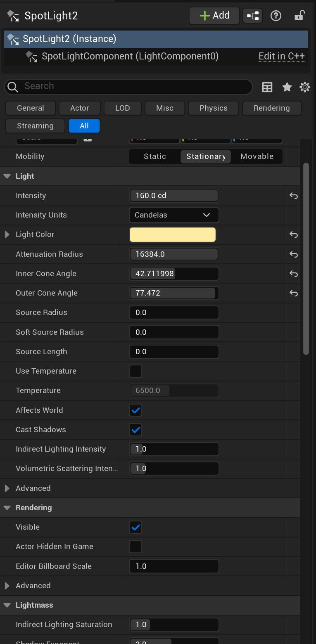Toggle the details panel lock icon
Image resolution: width=316 pixels, height=644 pixels.
[299, 16]
